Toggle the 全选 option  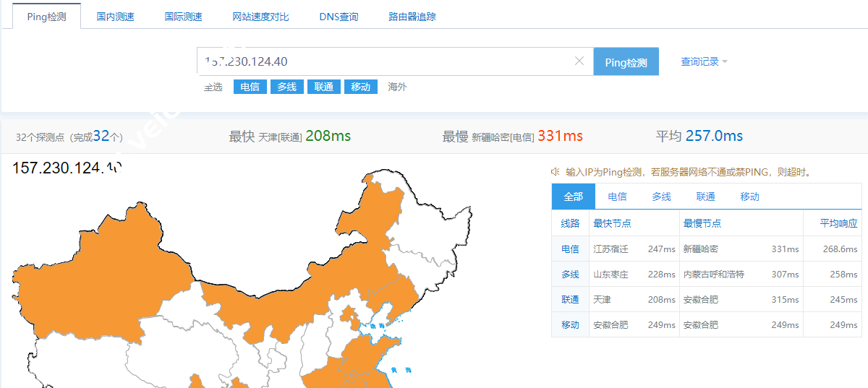[x=213, y=87]
